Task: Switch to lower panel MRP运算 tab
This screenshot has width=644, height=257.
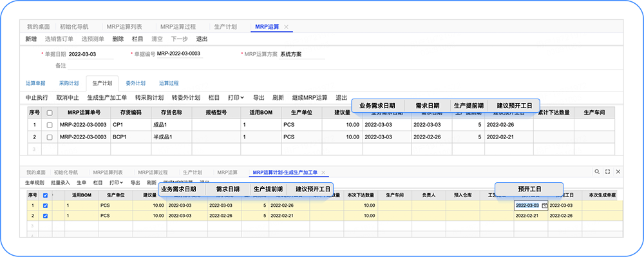Action: (x=227, y=173)
